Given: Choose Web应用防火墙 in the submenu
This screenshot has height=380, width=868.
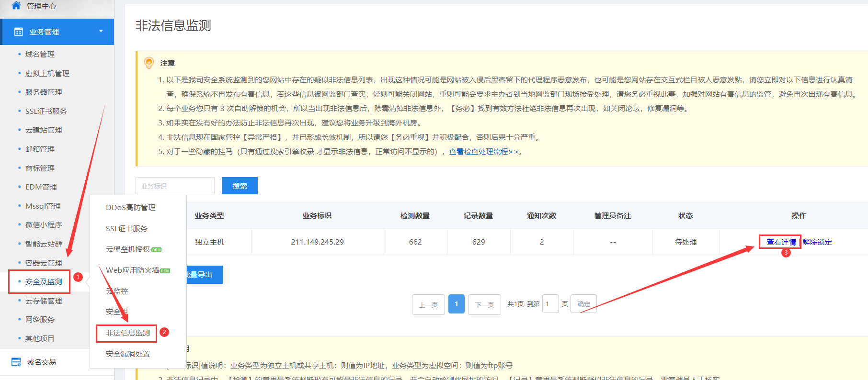Looking at the screenshot, I should 132,270.
